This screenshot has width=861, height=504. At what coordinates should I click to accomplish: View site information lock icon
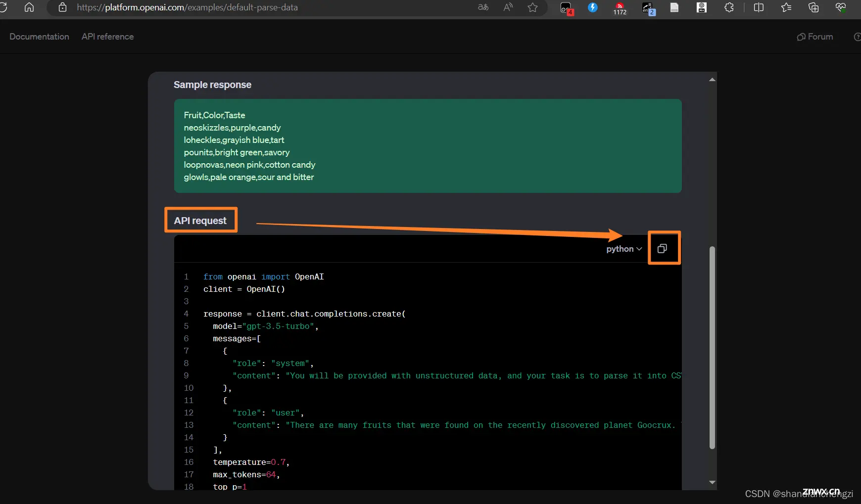coord(62,7)
